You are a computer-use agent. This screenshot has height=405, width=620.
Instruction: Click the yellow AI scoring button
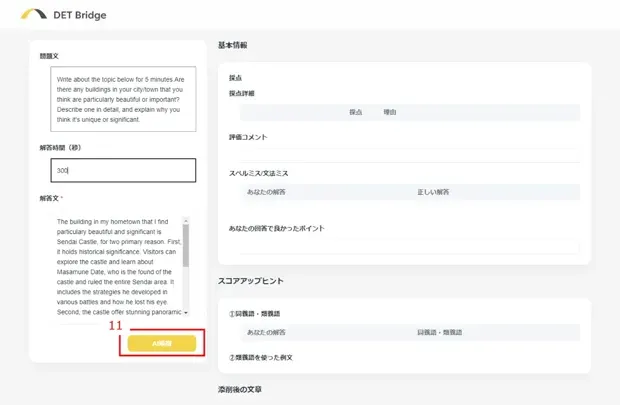[x=162, y=343]
